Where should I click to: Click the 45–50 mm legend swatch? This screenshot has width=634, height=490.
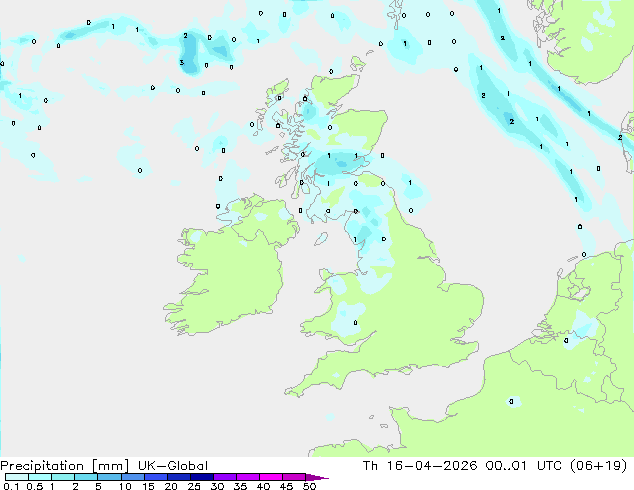pyautogui.click(x=294, y=477)
